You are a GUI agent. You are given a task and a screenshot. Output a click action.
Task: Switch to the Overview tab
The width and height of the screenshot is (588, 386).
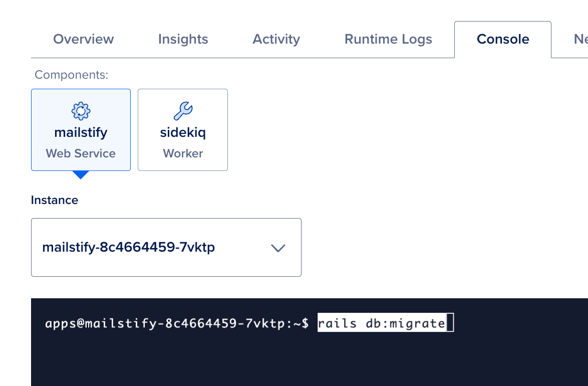click(83, 39)
